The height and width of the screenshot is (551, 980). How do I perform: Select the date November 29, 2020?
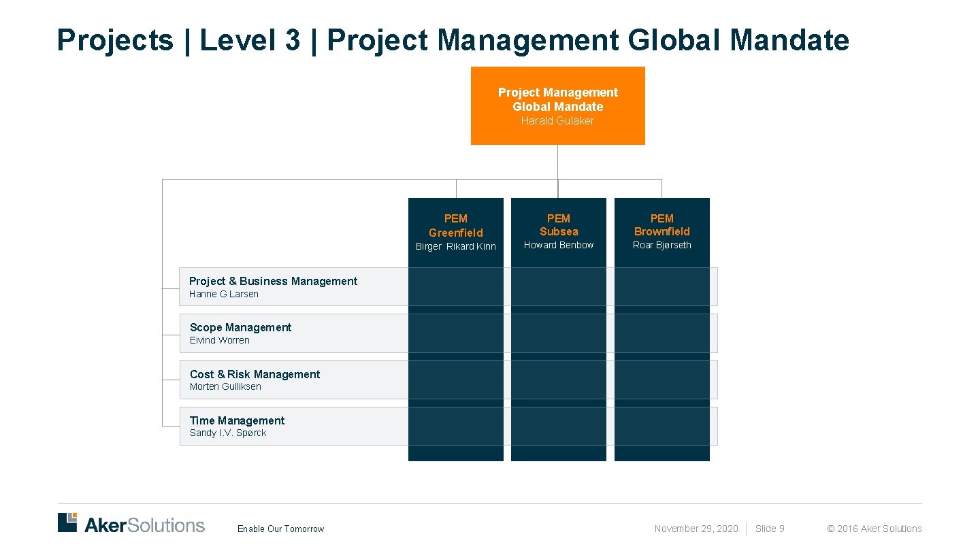696,529
